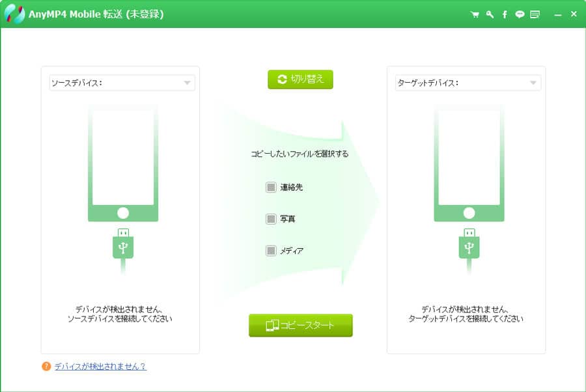Click the ソースデバイスを接続してください message
Viewport: 586px width, 392px height.
coord(120,319)
